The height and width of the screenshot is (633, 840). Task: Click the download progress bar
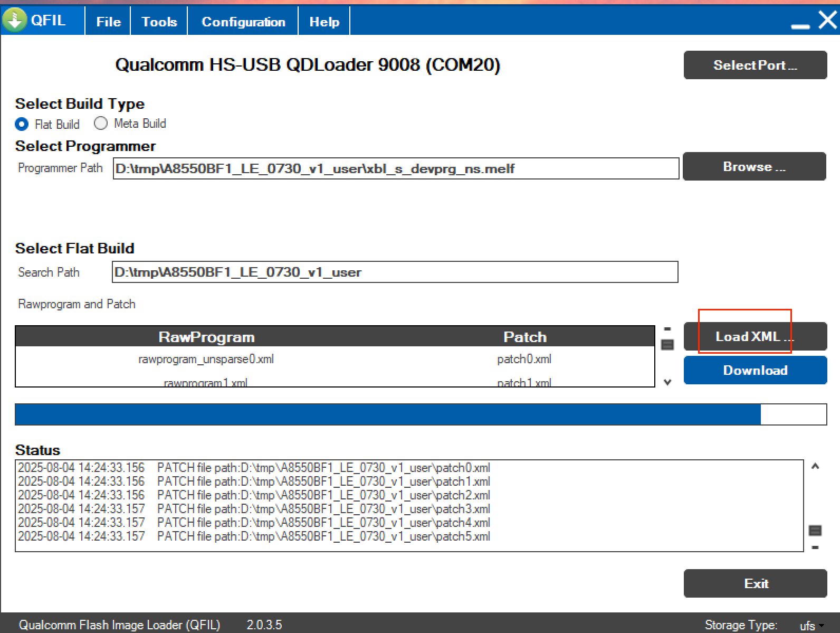[x=421, y=414]
